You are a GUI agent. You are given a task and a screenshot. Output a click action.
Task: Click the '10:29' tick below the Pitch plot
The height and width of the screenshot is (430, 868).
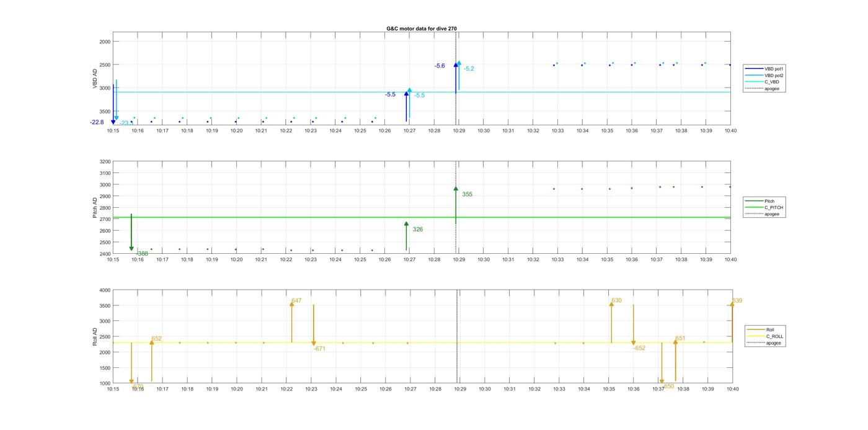[x=459, y=259]
